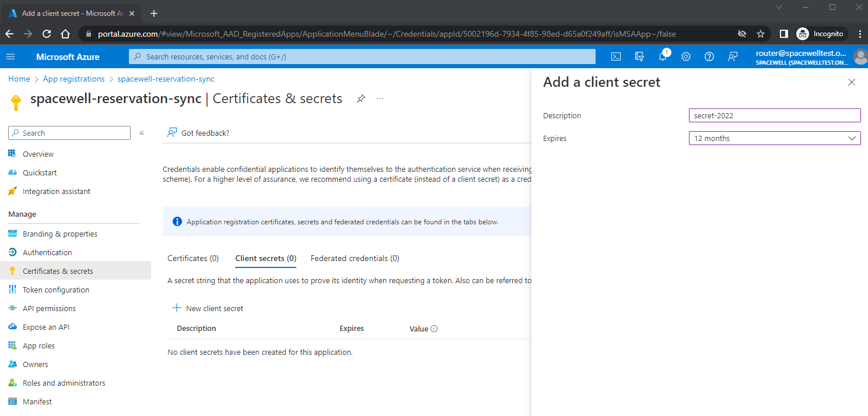Screen dimensions: 868x416
Task: Pin the Certificates & secrets blade
Action: 361,98
